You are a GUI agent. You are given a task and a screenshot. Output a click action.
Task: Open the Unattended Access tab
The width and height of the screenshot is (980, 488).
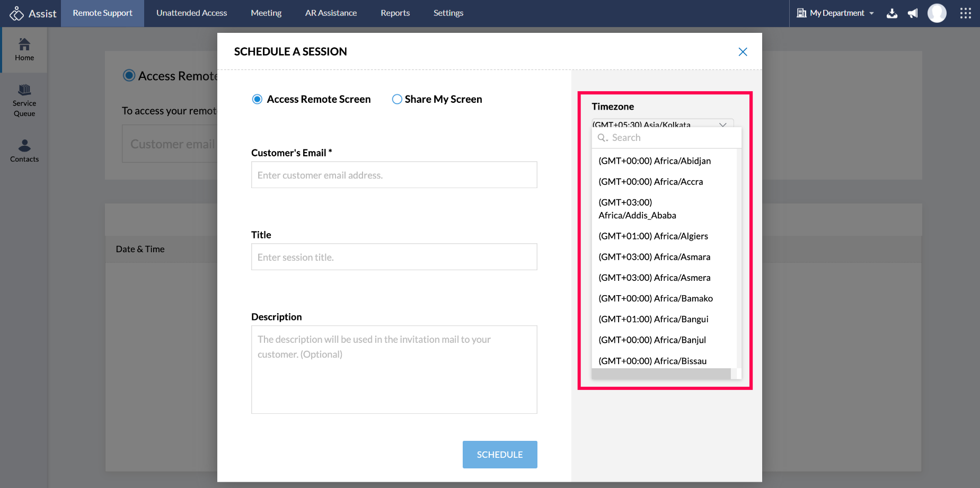point(191,13)
